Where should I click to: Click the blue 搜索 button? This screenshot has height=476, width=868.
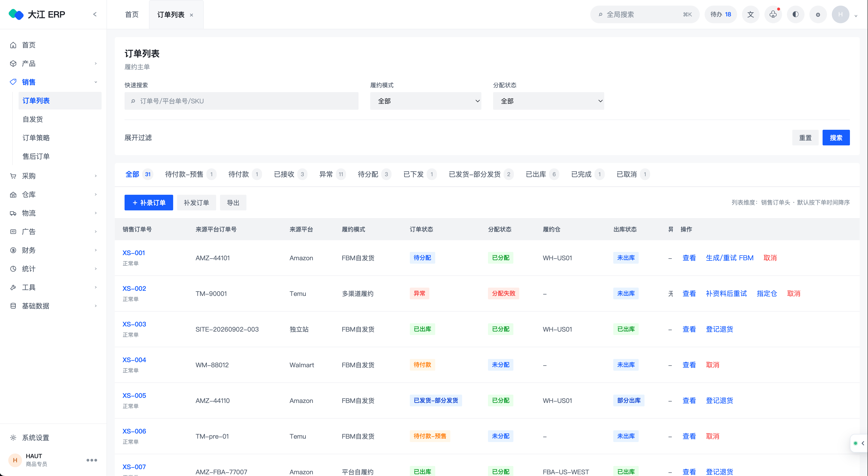836,138
